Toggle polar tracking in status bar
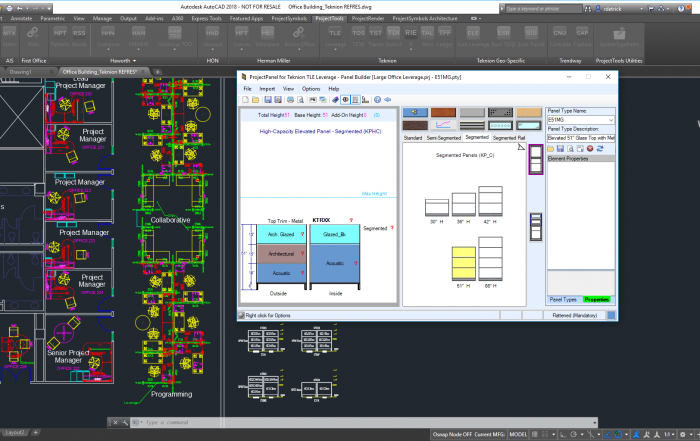Screen dimensions: 700x441 pos(574,434)
